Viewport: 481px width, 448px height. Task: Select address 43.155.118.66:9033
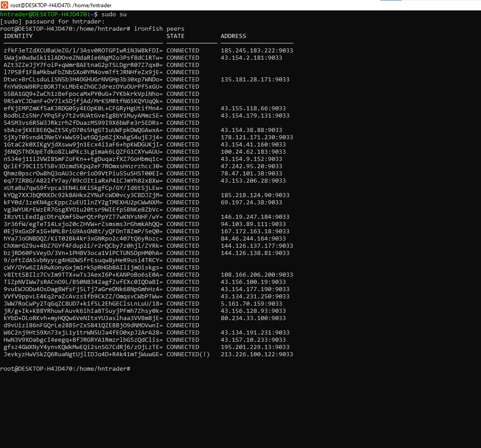[253, 108]
